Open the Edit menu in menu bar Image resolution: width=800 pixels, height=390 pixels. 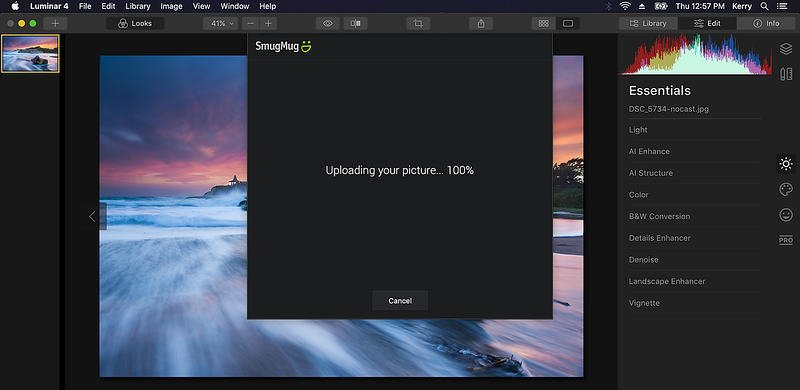tap(108, 6)
